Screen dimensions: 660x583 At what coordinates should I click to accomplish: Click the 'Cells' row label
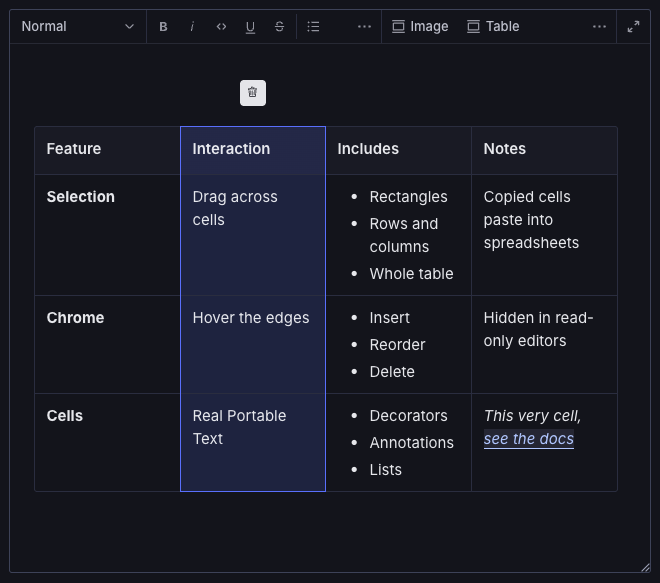[x=65, y=416]
